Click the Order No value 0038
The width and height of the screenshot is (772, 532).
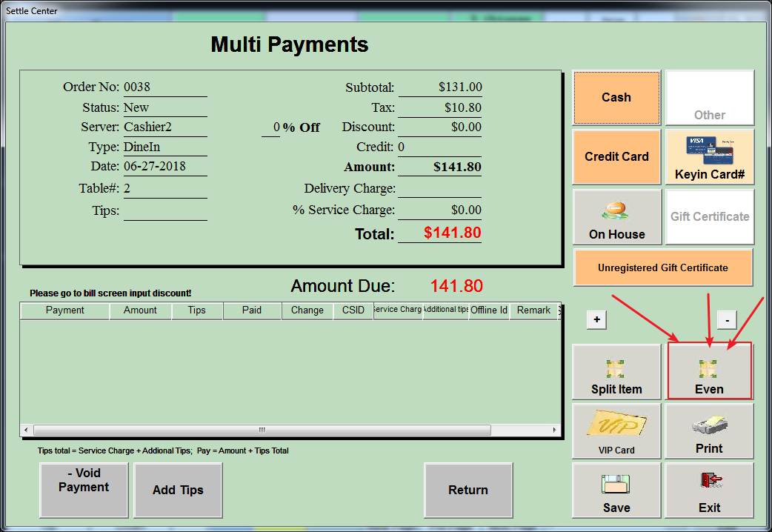click(x=137, y=87)
